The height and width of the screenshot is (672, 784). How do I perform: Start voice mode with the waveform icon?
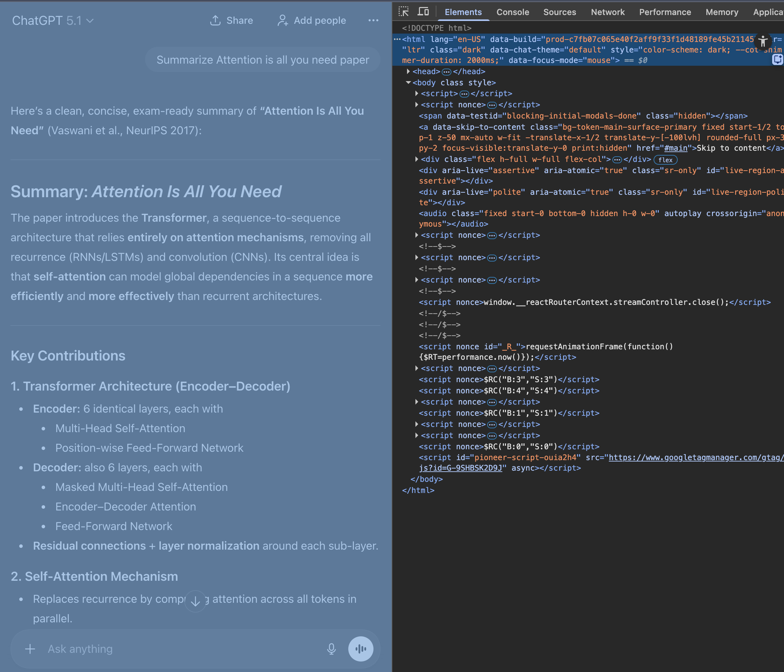tap(361, 649)
